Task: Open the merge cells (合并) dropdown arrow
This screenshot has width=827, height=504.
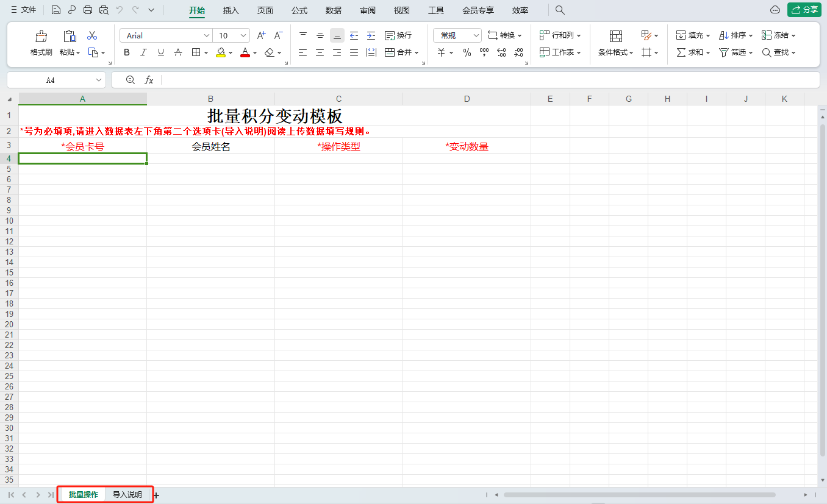Action: pyautogui.click(x=415, y=52)
